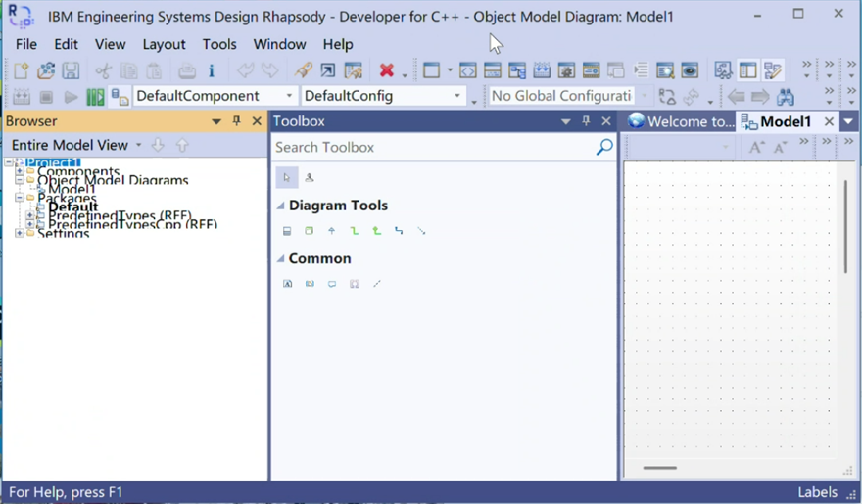Click the New project icon in toolbar
This screenshot has width=862, height=504.
click(x=21, y=70)
